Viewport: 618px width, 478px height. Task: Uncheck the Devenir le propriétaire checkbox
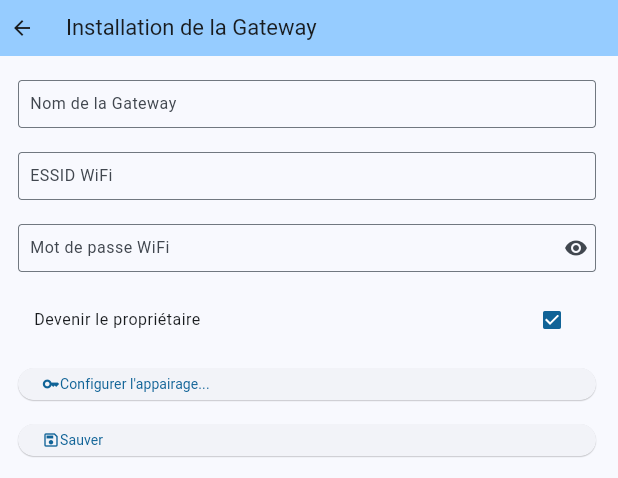[x=552, y=320]
